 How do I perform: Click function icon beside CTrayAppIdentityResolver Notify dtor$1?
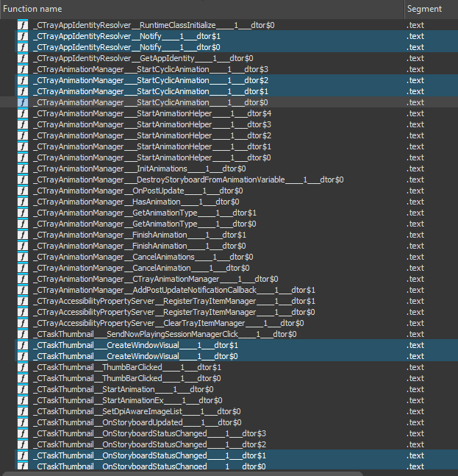[23, 36]
